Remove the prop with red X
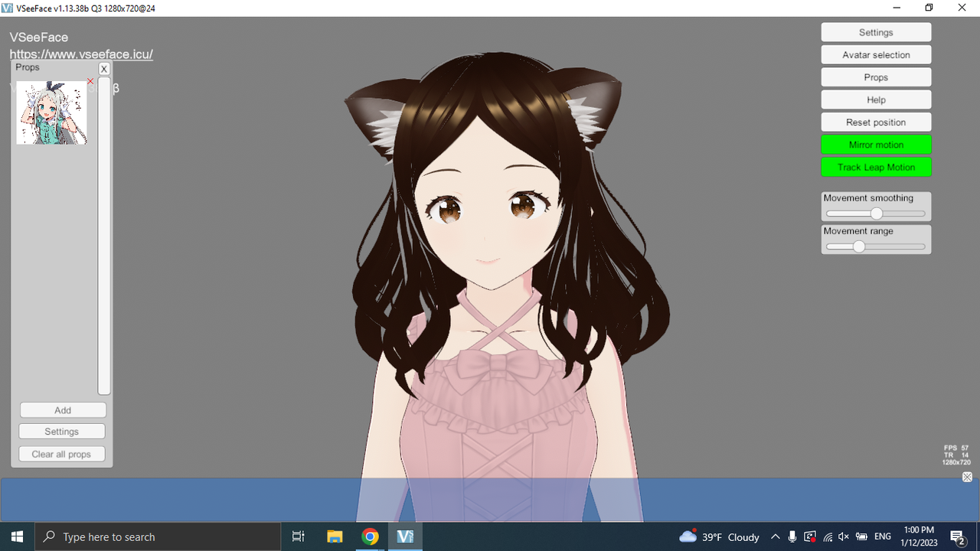The width and height of the screenshot is (980, 551). (90, 81)
